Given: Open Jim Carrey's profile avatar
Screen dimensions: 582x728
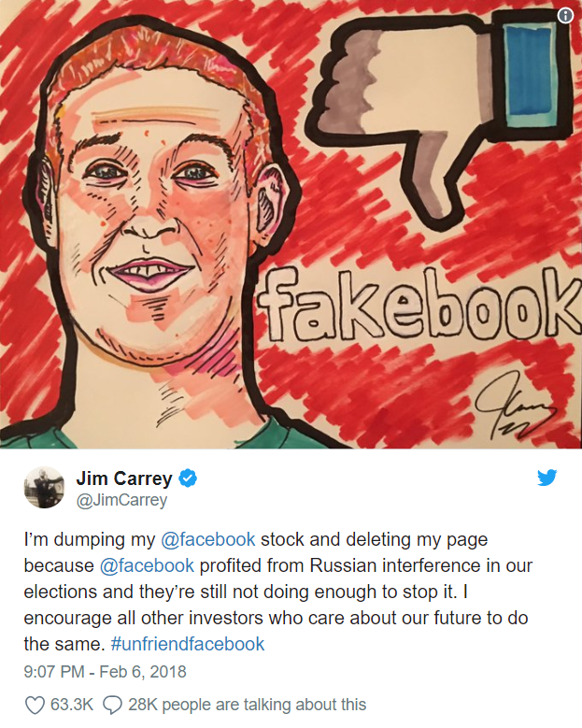Looking at the screenshot, I should (x=44, y=488).
